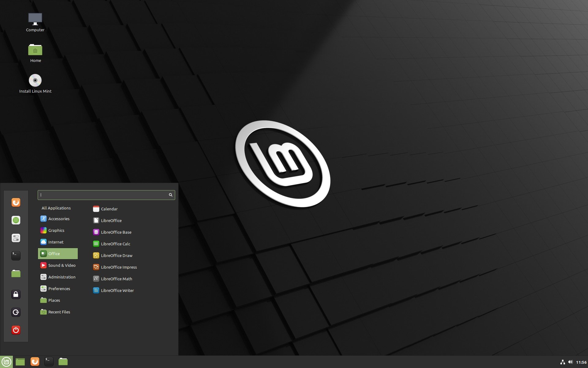
Task: Open LibreOffice Writer application
Action: (117, 290)
